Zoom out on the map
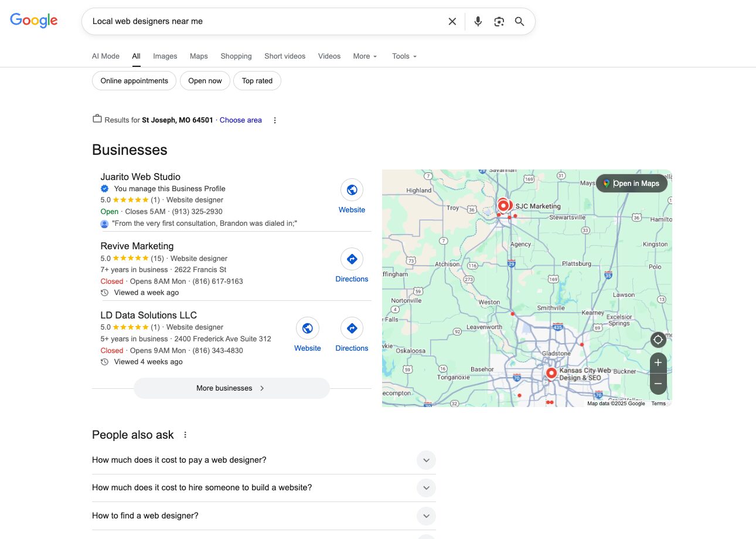This screenshot has height=539, width=756. (x=658, y=384)
